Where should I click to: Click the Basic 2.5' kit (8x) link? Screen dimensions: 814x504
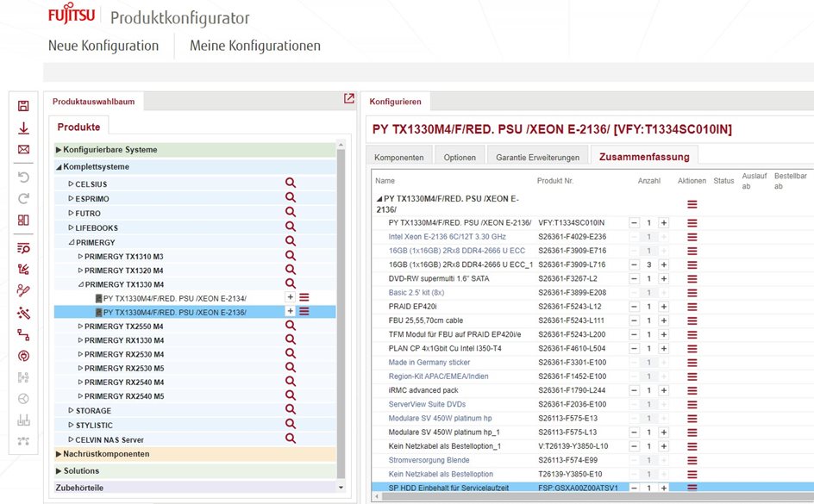tap(416, 292)
